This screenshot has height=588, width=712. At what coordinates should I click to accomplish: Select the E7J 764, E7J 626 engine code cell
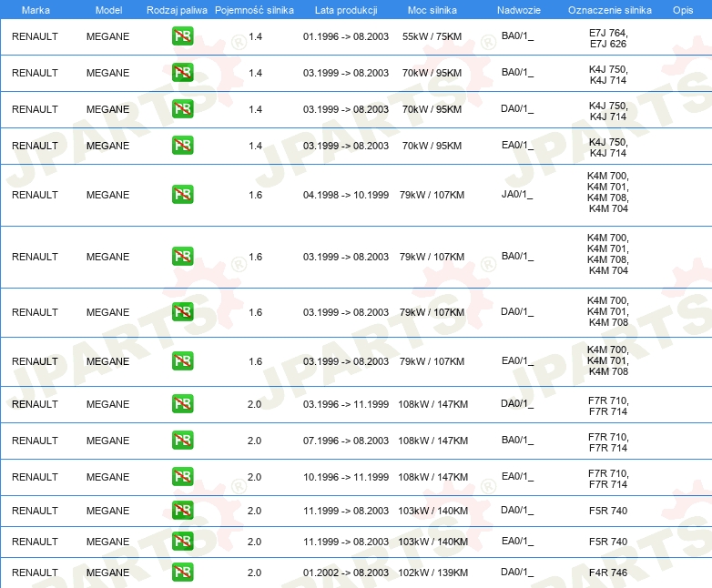point(608,38)
